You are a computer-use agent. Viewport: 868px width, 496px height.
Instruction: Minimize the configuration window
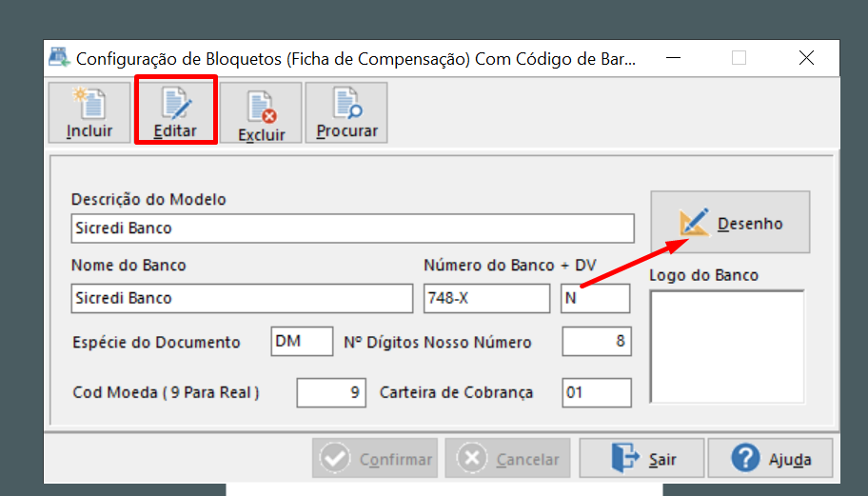(673, 57)
